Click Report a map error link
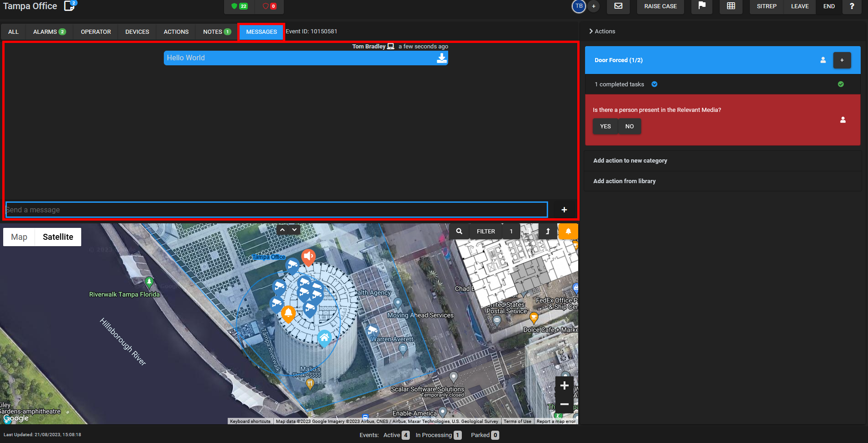 [556, 422]
